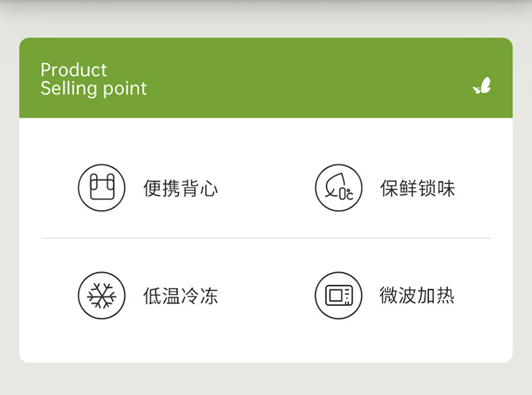Select the 微波 text

coord(399,295)
